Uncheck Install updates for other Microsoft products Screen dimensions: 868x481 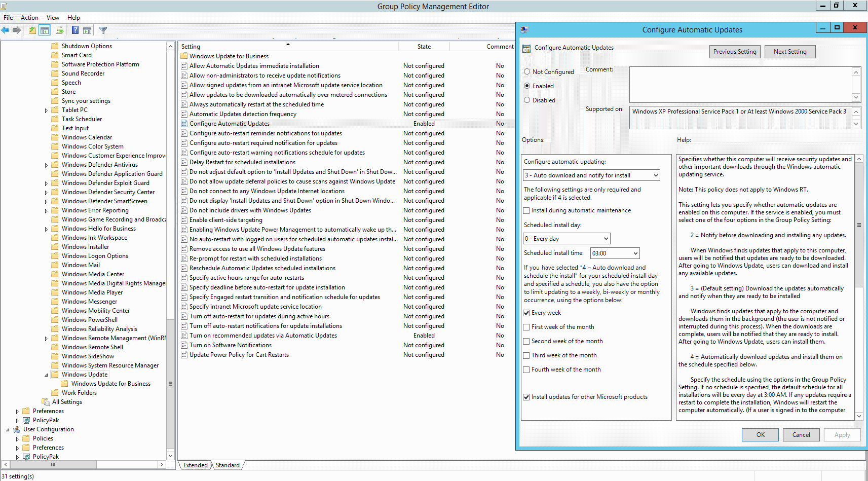tap(526, 397)
